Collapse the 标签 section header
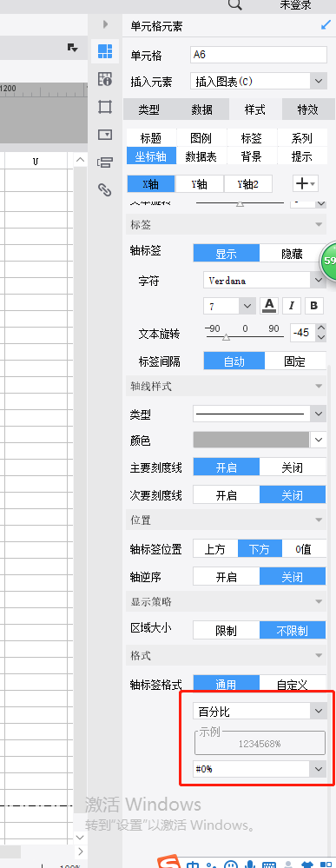The image size is (336, 868). pos(319,225)
